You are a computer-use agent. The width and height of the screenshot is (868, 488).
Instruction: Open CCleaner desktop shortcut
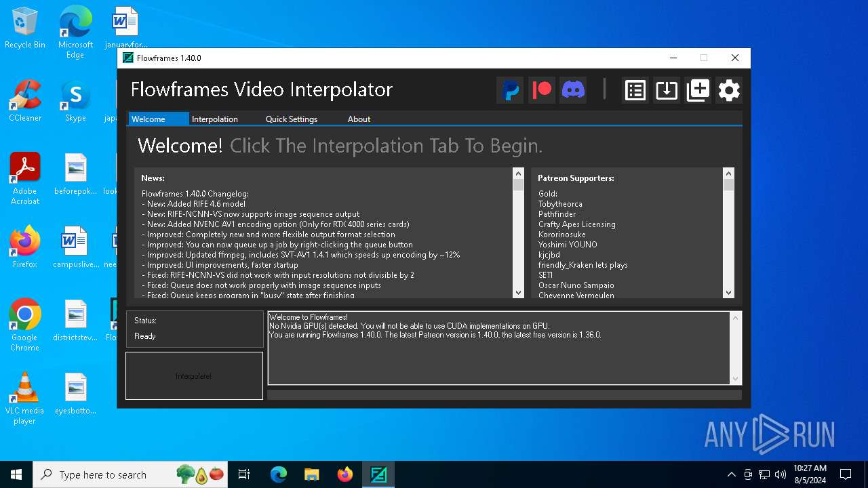[25, 102]
